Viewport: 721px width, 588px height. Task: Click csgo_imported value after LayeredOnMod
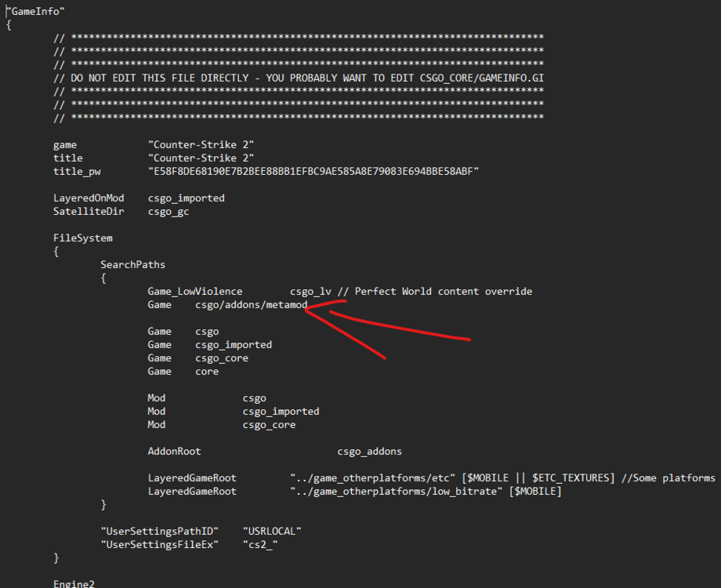tap(187, 198)
